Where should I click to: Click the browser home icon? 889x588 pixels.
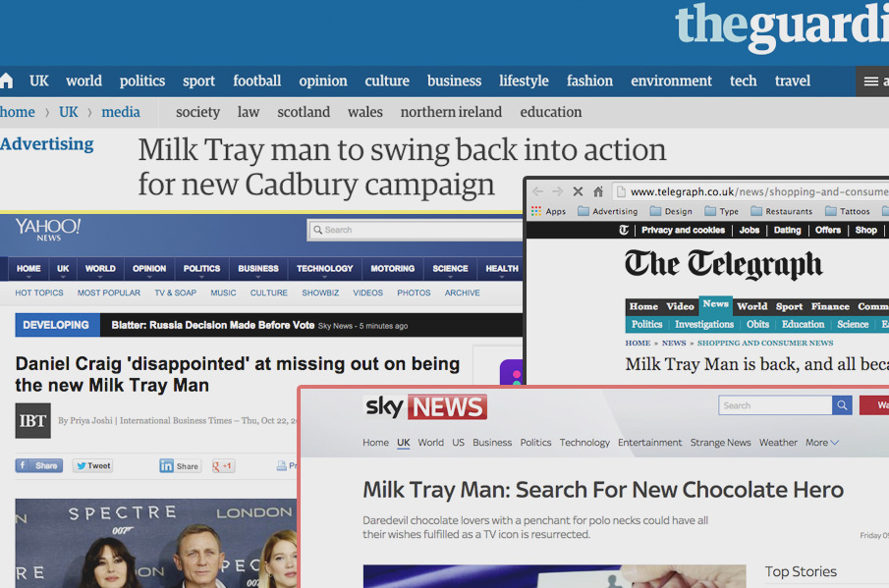(598, 191)
